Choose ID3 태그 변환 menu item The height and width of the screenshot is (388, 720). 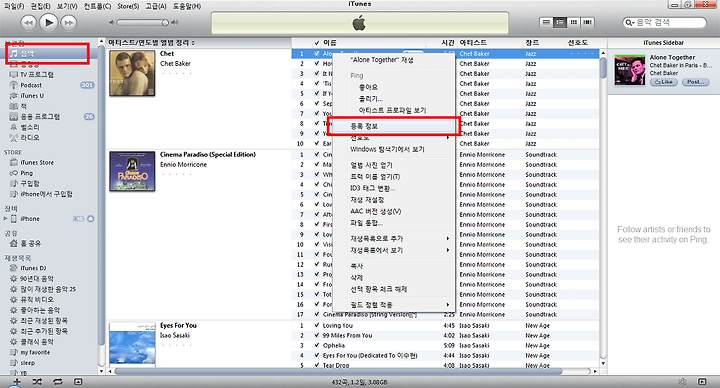[x=394, y=188]
